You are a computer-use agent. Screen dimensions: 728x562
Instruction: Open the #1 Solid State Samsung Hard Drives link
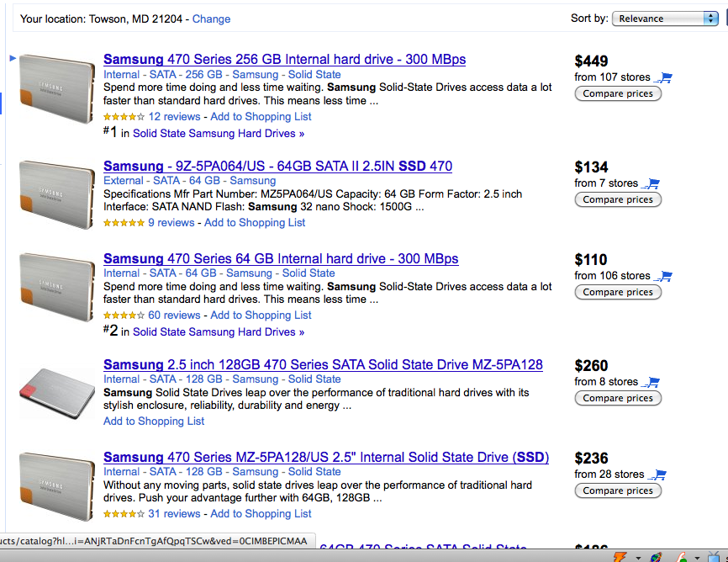(219, 134)
